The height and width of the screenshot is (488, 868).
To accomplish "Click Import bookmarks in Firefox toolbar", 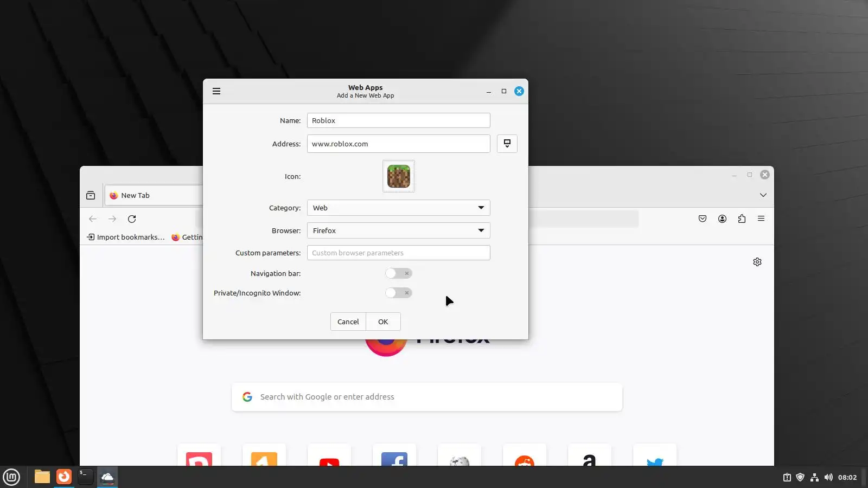I will 126,237.
